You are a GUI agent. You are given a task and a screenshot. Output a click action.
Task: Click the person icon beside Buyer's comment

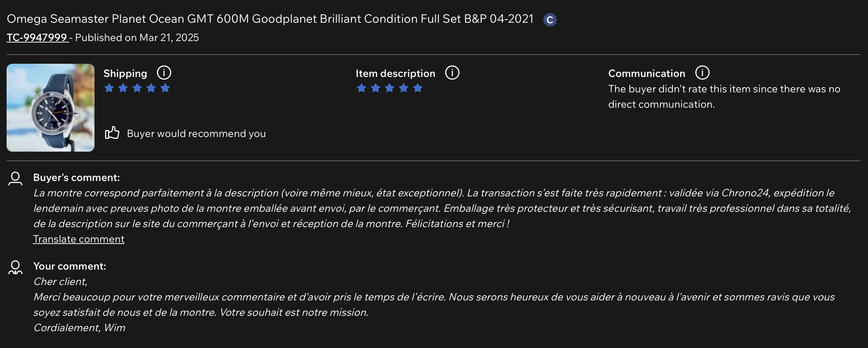[15, 178]
